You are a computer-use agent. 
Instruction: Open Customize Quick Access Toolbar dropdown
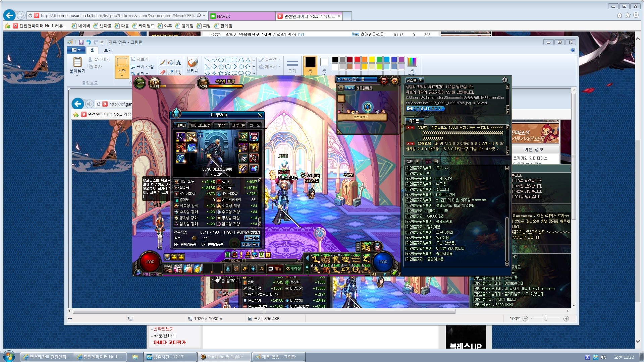pos(102,43)
